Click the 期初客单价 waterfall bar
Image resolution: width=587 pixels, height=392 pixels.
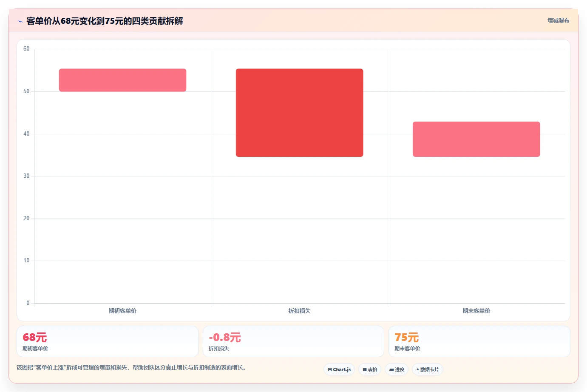point(122,80)
